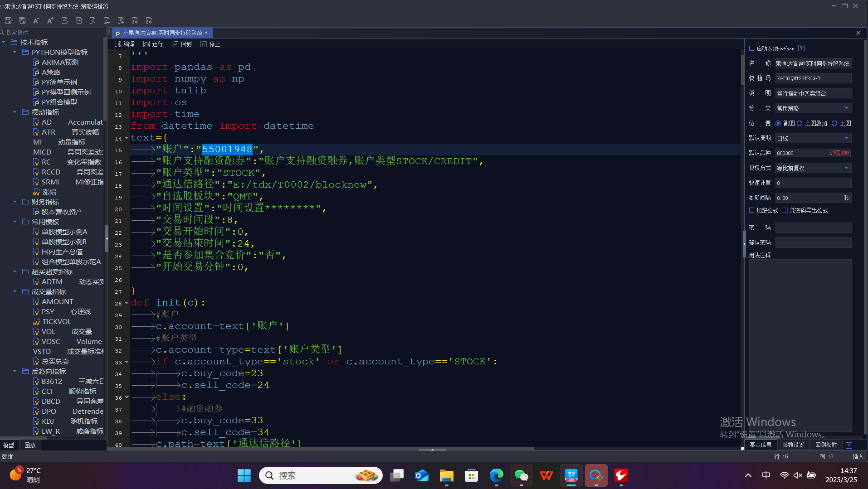Viewport: 868px width, 489px height.
Task: Click the Find in document toolbar icon
Action: 93,20
